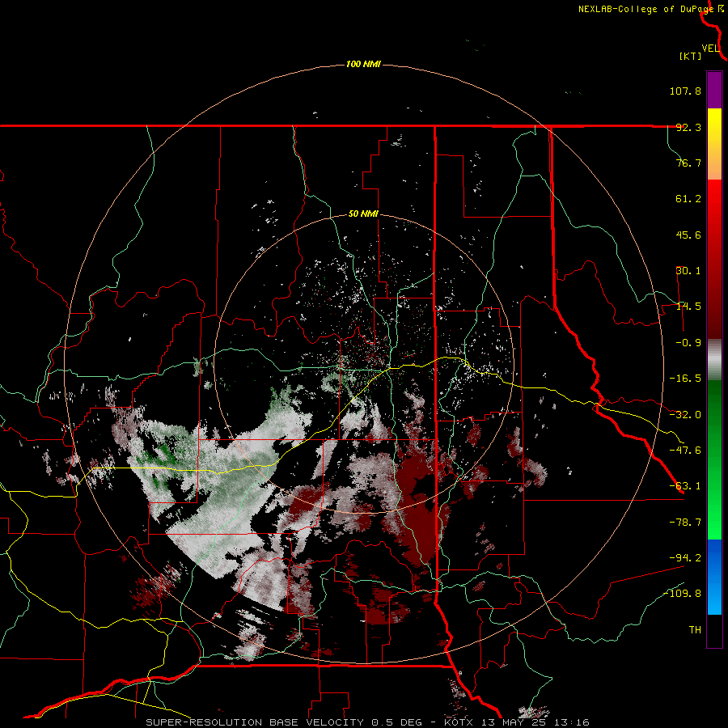Select the -78.7 velocity scale value
This screenshot has height=728, width=728.
pos(685,523)
